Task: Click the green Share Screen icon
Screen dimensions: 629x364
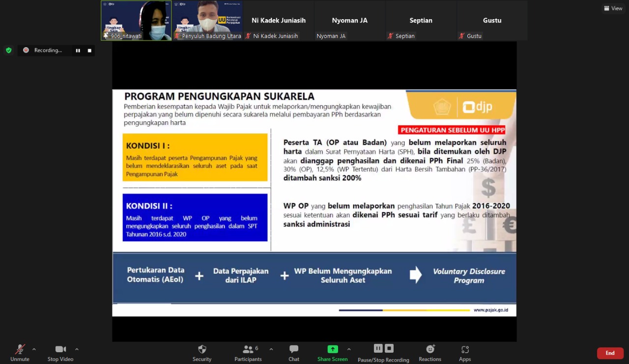Action: [333, 349]
